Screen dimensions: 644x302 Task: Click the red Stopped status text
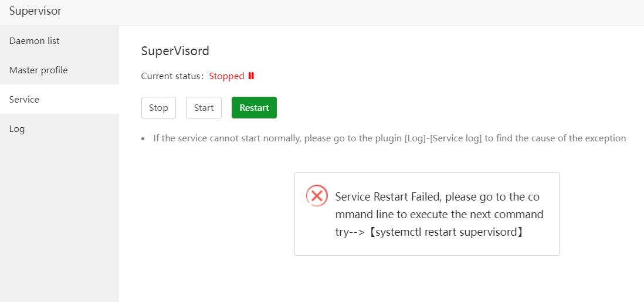pos(226,76)
